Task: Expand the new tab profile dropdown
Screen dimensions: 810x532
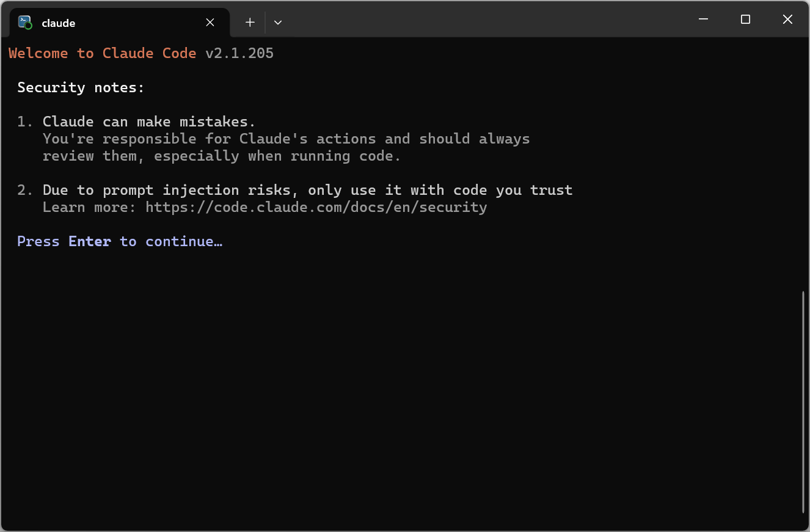Action: coord(278,23)
